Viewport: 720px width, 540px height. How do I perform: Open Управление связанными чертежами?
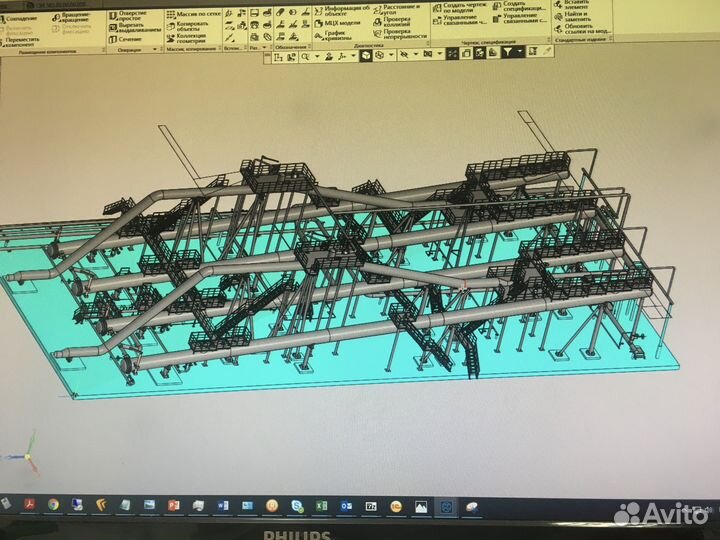pyautogui.click(x=460, y=20)
